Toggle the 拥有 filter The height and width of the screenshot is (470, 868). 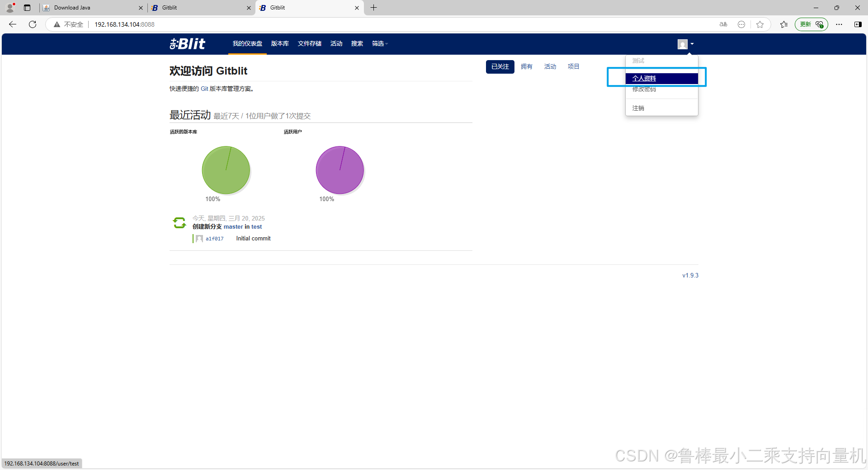coord(526,66)
